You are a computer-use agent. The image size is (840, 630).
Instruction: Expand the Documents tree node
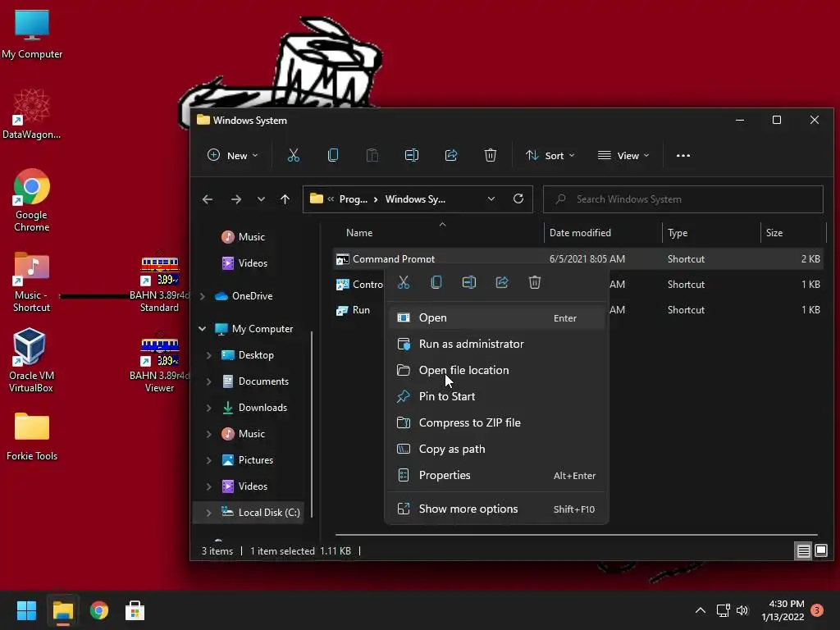point(209,381)
